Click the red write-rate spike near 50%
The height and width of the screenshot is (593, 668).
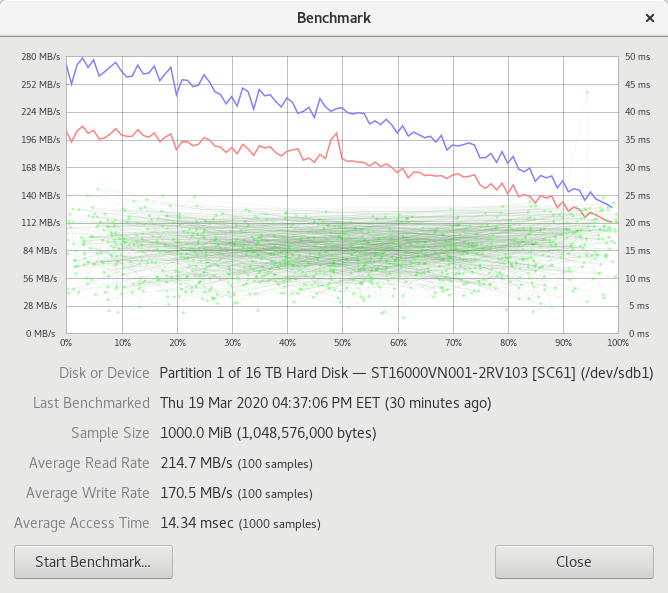point(336,134)
